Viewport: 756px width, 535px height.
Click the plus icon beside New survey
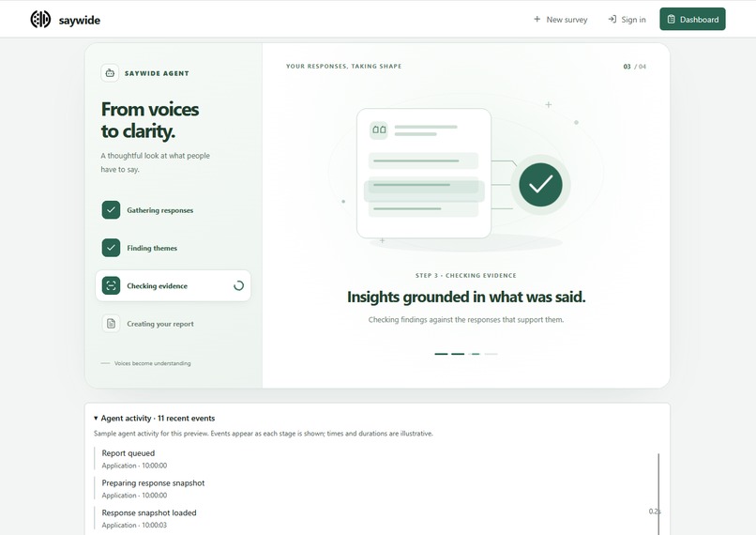click(x=537, y=20)
